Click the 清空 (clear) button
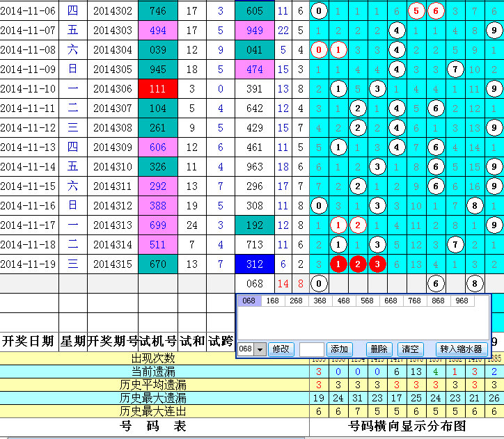Image resolution: width=504 pixels, height=439 pixels. coord(409,349)
